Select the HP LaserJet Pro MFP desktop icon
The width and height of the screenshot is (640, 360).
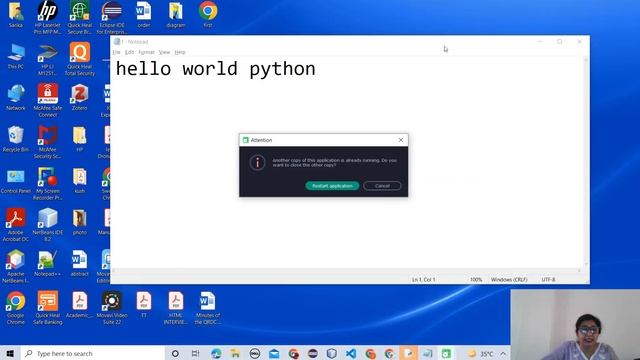(x=47, y=18)
